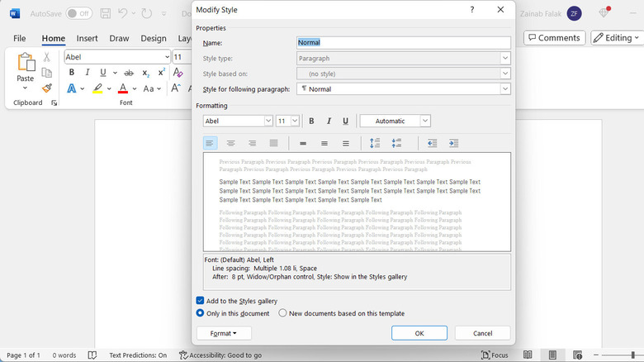This screenshot has width=644, height=362.
Task: Select Justify alignment in the dialog
Action: click(x=273, y=144)
